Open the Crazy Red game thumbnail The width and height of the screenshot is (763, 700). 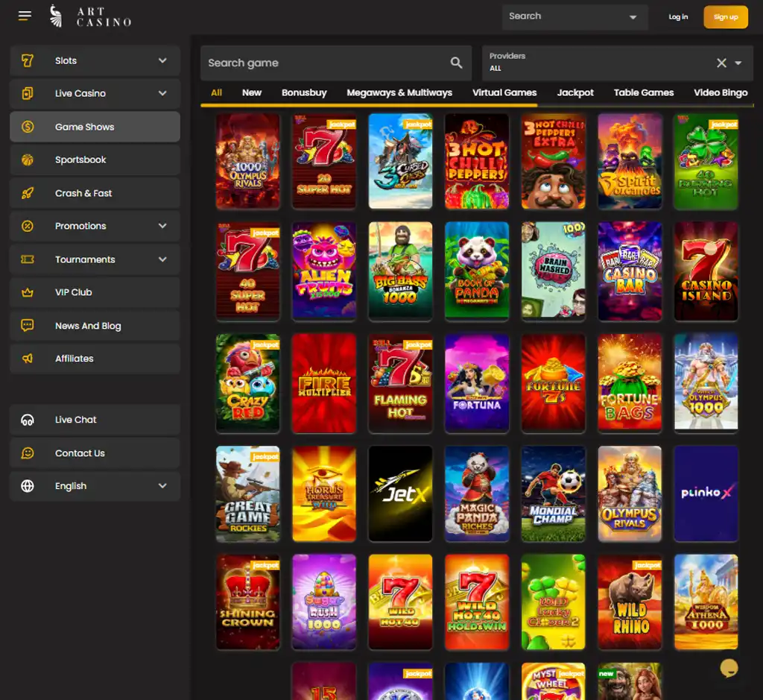tap(247, 382)
